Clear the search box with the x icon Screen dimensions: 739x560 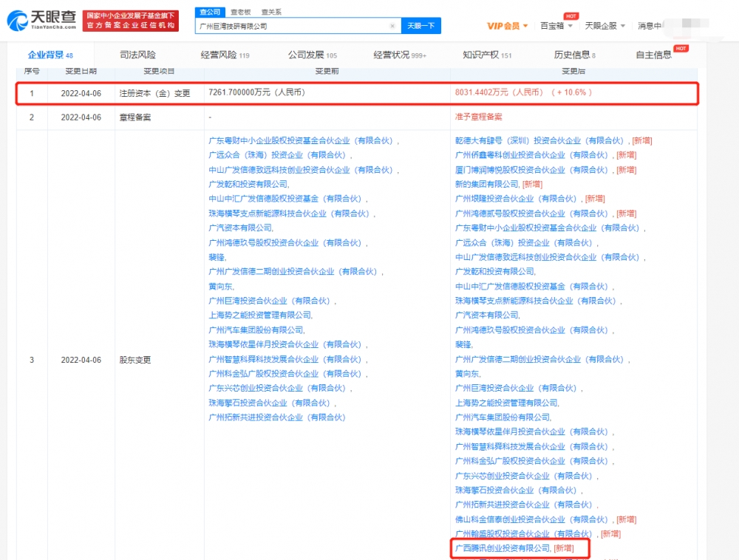pos(392,26)
